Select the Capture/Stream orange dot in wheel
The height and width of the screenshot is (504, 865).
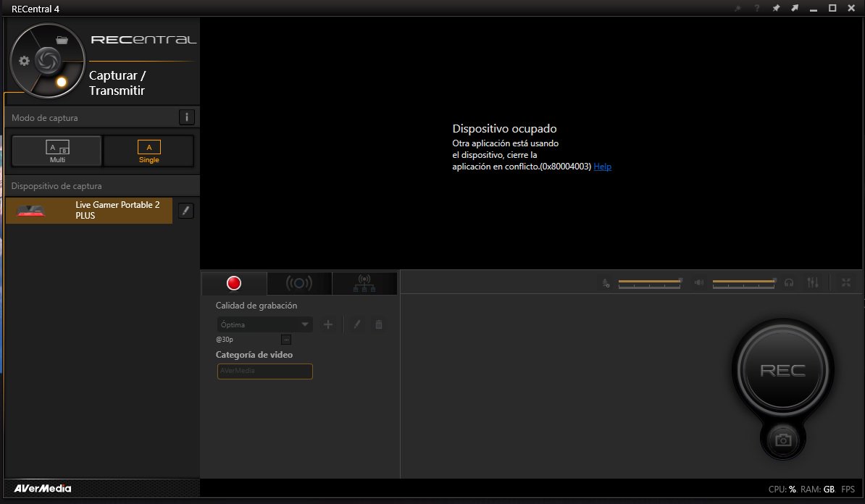(62, 82)
